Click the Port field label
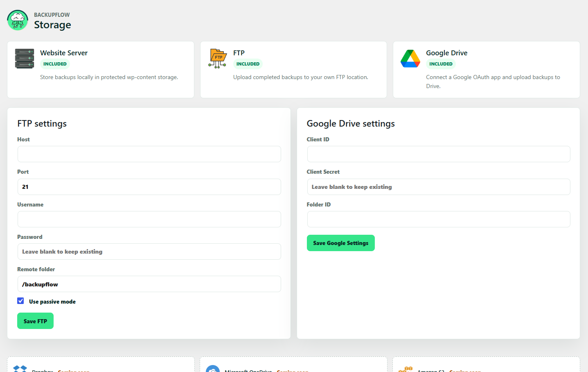The width and height of the screenshot is (588, 372). 23,172
